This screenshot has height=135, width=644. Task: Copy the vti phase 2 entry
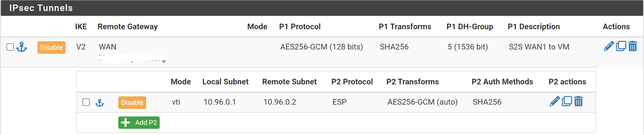coord(567,101)
